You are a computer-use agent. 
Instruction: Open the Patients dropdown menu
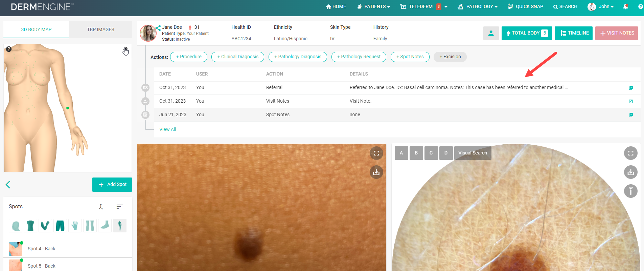tap(373, 6)
